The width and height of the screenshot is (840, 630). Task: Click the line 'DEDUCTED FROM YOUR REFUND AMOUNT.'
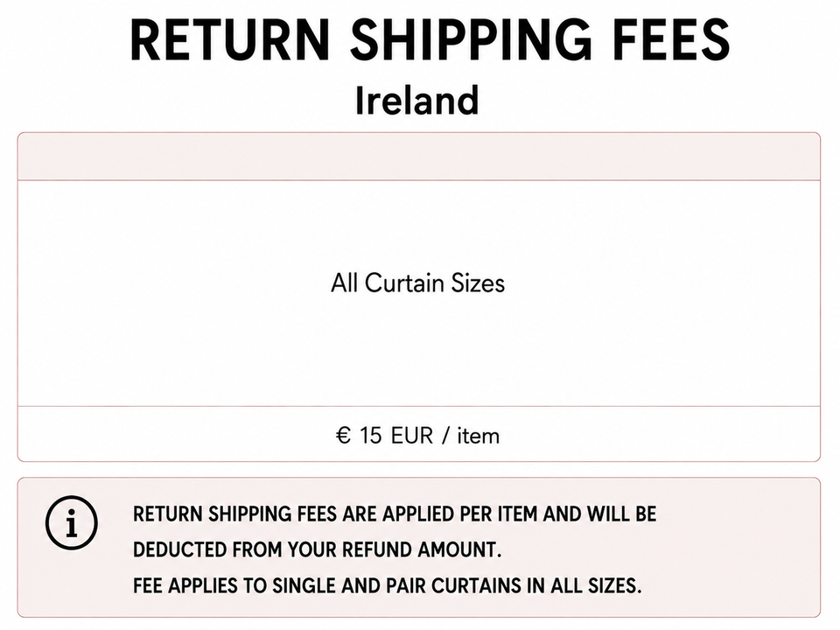[x=317, y=550]
